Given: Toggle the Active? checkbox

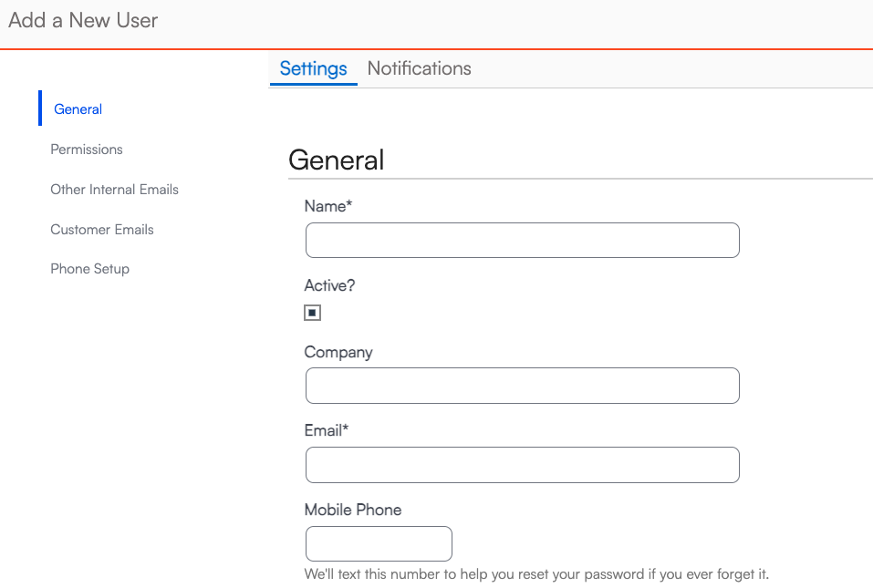Looking at the screenshot, I should point(313,313).
